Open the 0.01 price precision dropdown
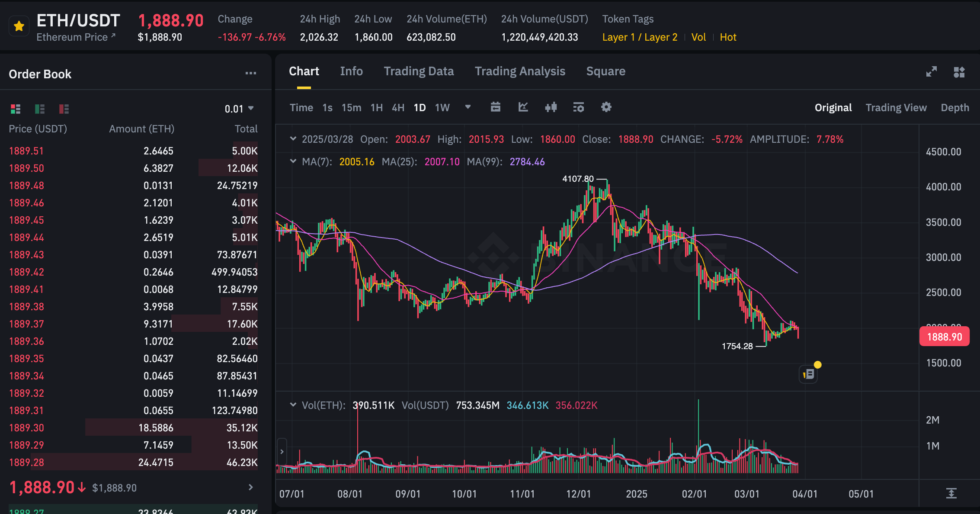980x514 pixels. (239, 109)
